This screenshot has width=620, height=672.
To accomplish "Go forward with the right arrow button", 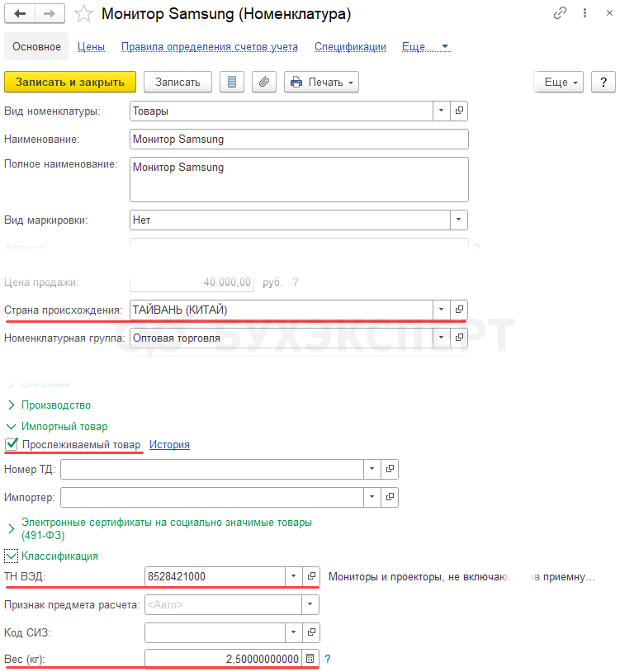I will tap(50, 14).
